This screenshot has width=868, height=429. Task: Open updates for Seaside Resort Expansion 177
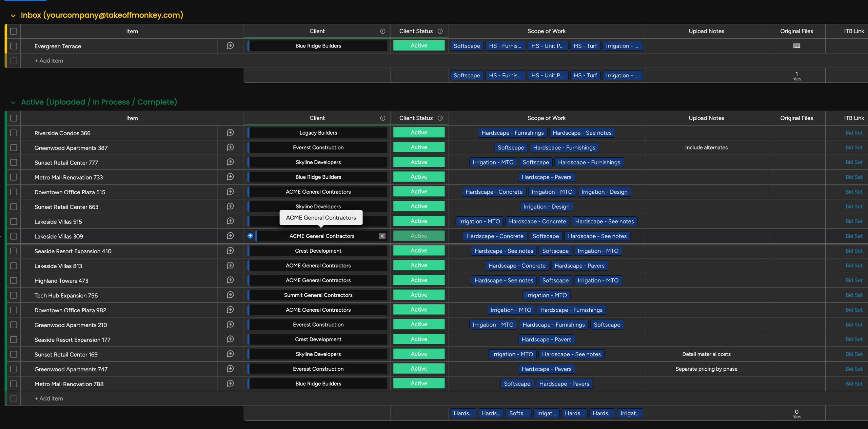(x=230, y=339)
